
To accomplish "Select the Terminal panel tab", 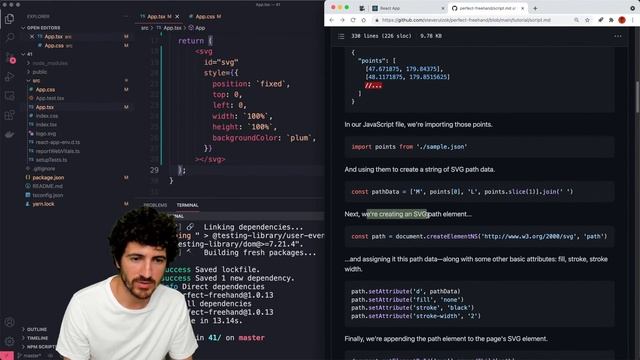I will (187, 205).
